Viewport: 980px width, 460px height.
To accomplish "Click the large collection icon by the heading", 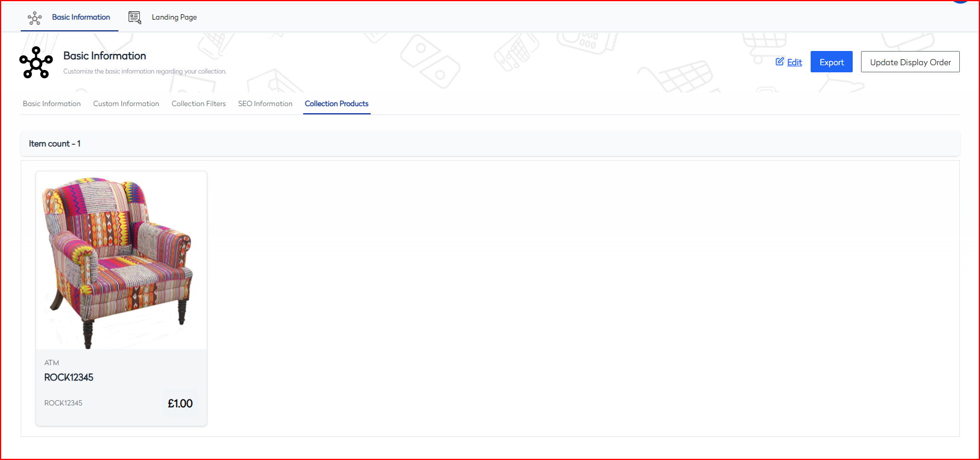I will (36, 63).
